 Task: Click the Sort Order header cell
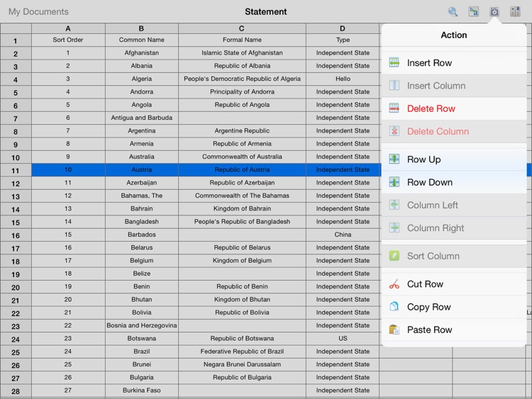[x=68, y=40]
